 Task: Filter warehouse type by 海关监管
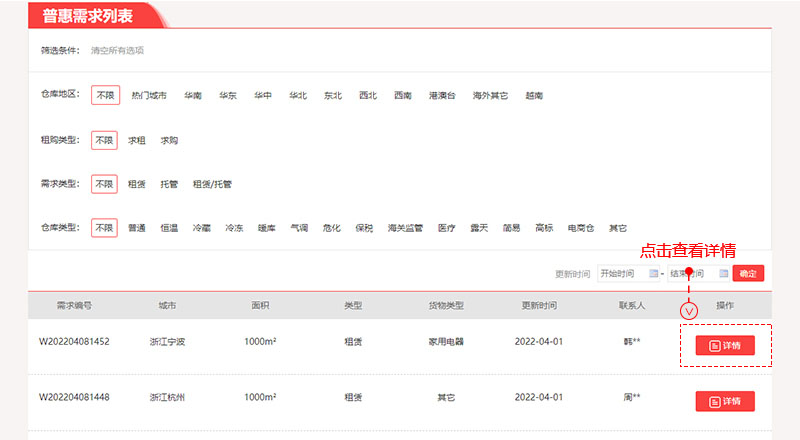click(x=407, y=228)
